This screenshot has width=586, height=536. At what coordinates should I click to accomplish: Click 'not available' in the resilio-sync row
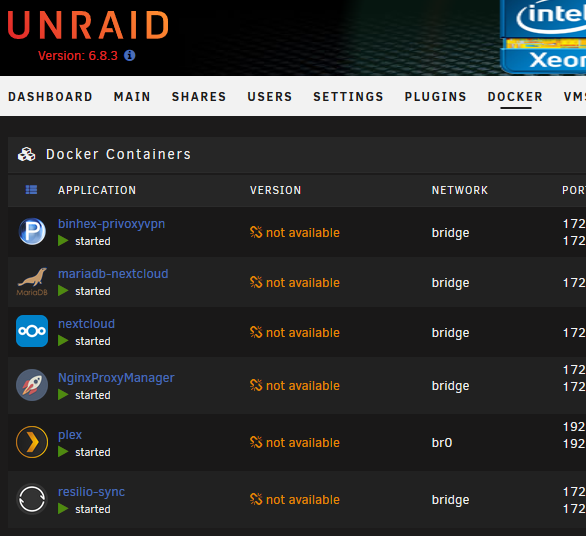[x=303, y=499]
